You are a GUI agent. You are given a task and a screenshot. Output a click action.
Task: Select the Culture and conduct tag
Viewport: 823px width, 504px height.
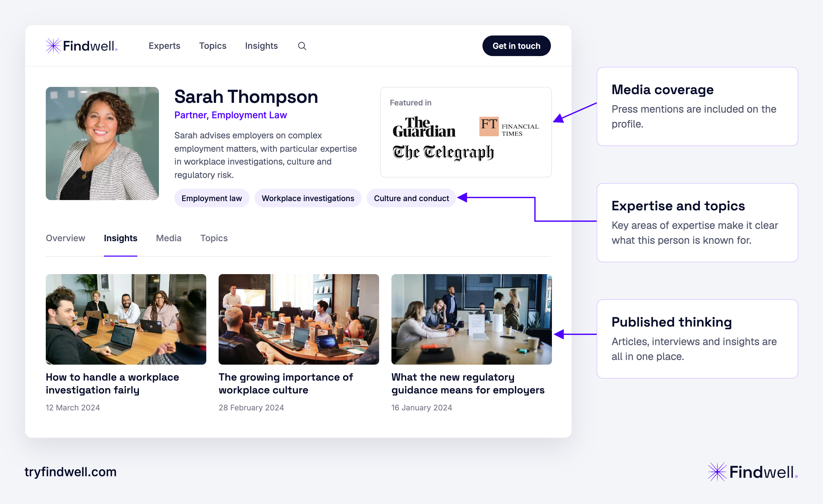coord(411,198)
